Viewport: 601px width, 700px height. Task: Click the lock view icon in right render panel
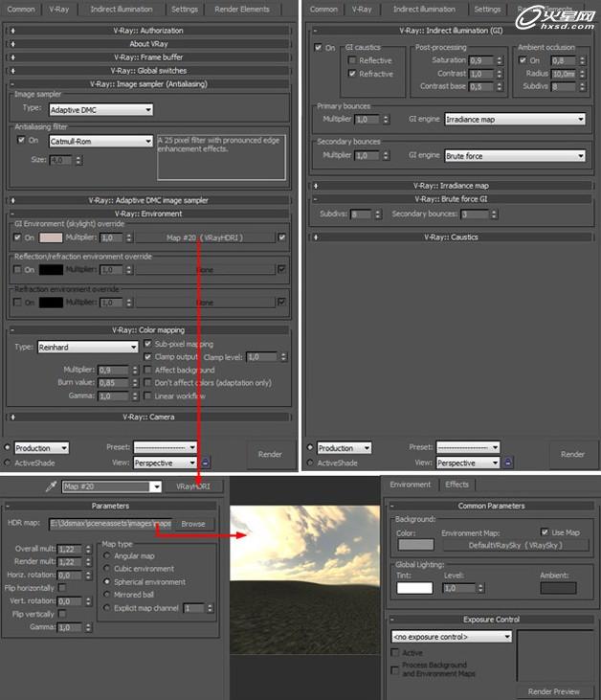tap(508, 463)
